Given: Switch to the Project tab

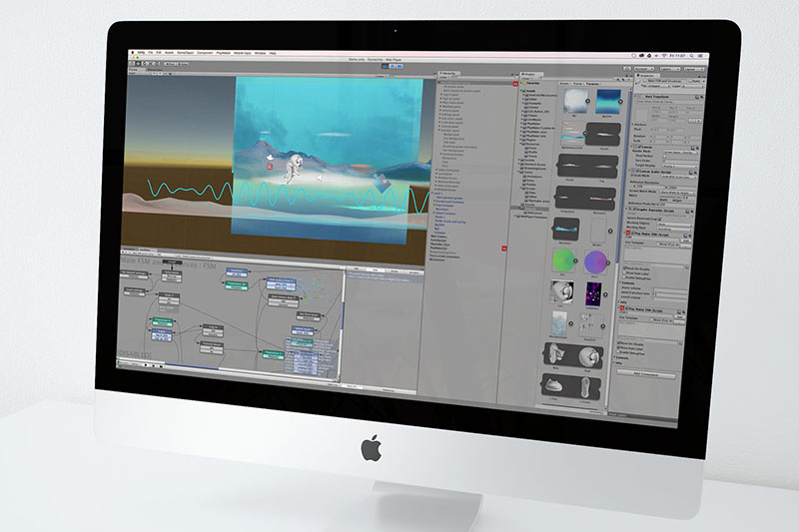Looking at the screenshot, I should coord(530,74).
